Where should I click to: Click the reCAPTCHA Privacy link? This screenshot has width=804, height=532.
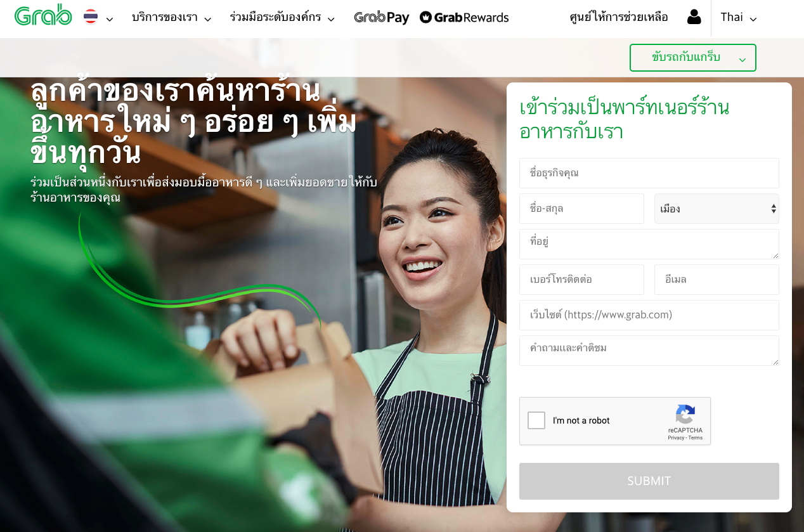[x=676, y=438]
